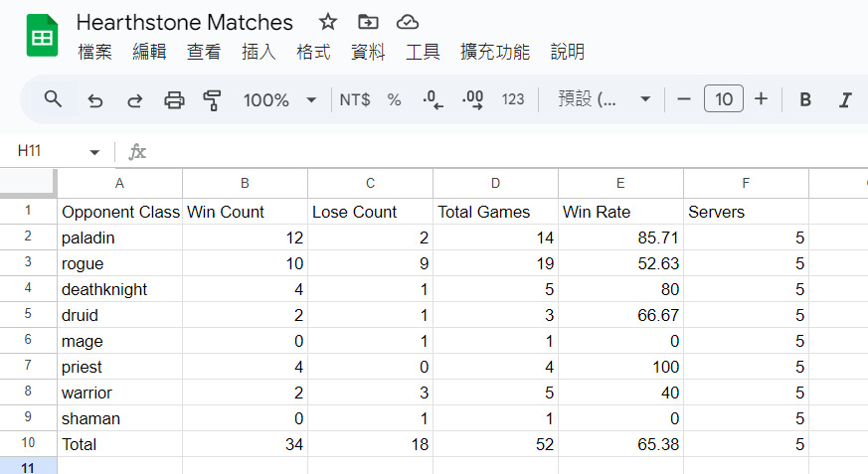Open the Google Sheets home icon

tap(42, 36)
